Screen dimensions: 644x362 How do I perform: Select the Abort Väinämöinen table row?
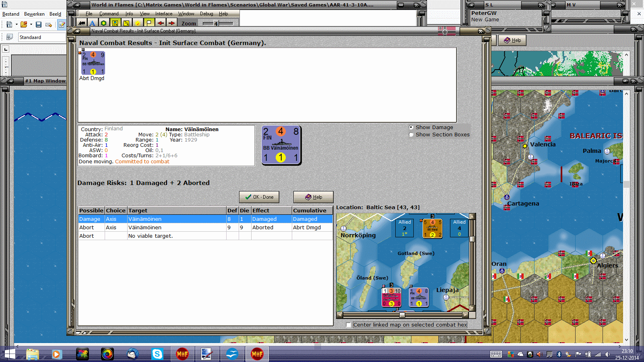click(x=205, y=227)
